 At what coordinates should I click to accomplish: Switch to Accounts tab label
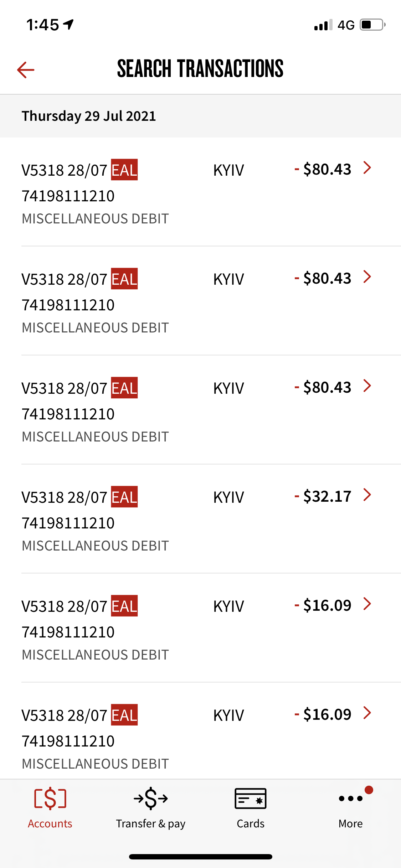coord(50,823)
